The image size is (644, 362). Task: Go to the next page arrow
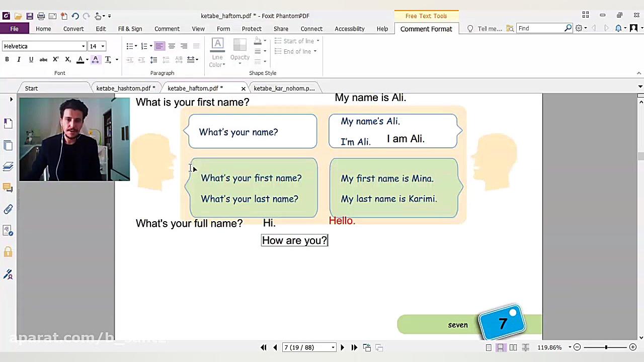342,347
